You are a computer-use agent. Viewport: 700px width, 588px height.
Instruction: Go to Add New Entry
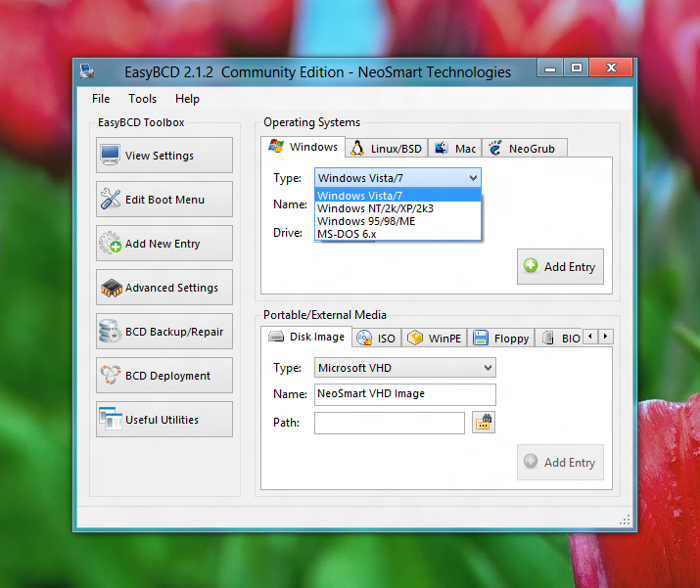(164, 244)
